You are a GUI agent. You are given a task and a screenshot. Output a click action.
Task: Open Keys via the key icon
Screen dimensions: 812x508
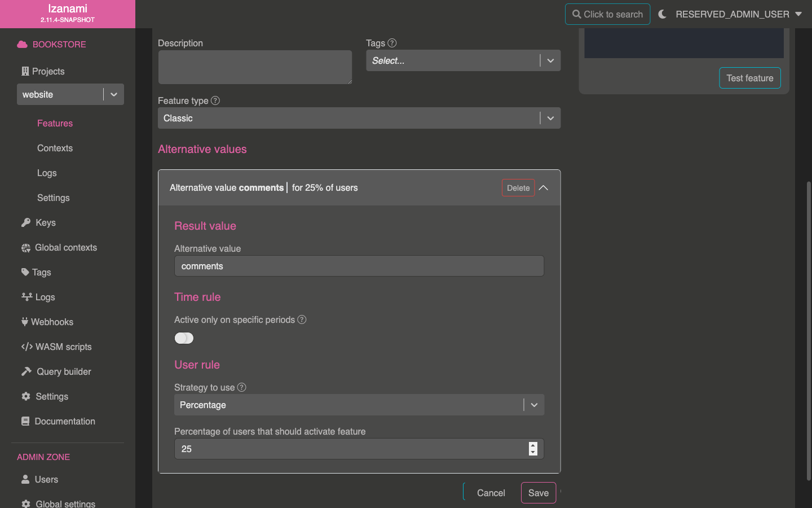click(x=26, y=222)
